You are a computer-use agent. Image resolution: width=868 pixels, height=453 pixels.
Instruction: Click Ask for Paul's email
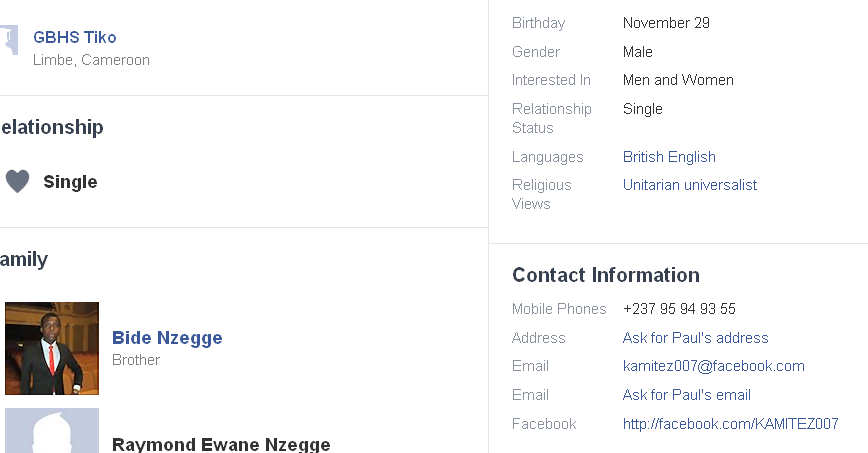(x=686, y=395)
